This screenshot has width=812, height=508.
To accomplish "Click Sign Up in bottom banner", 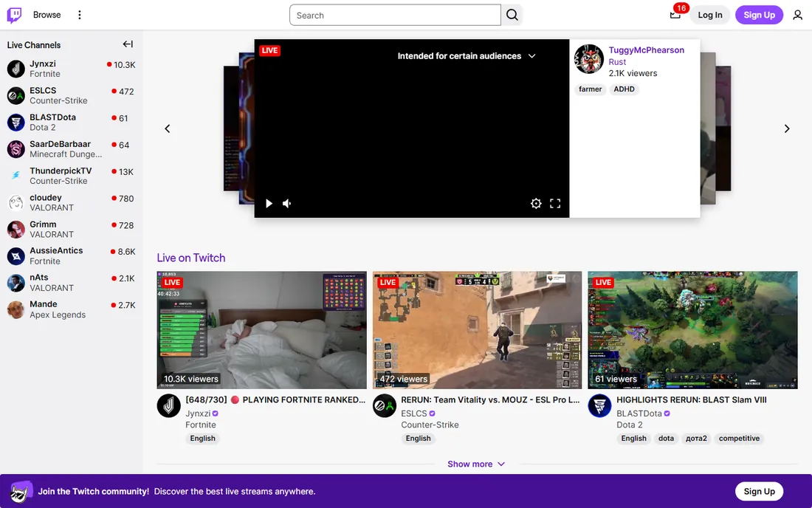I will (759, 492).
